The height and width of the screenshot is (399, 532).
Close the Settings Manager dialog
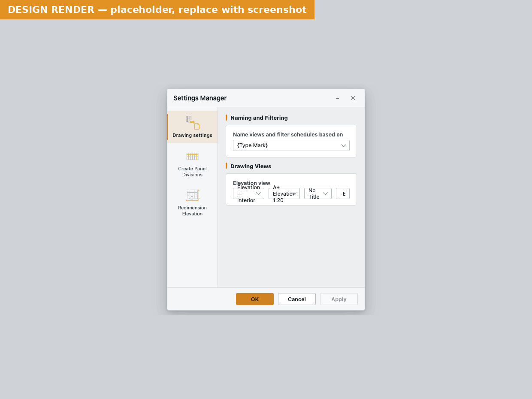[x=353, y=98]
